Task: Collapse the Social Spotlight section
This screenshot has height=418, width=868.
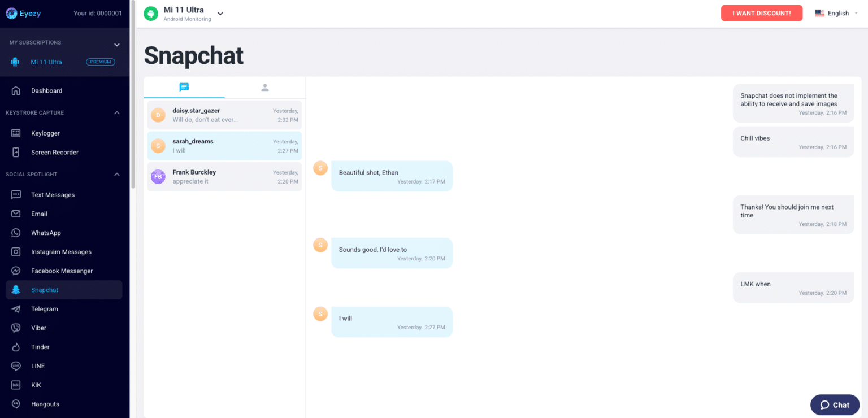Action: pos(117,175)
